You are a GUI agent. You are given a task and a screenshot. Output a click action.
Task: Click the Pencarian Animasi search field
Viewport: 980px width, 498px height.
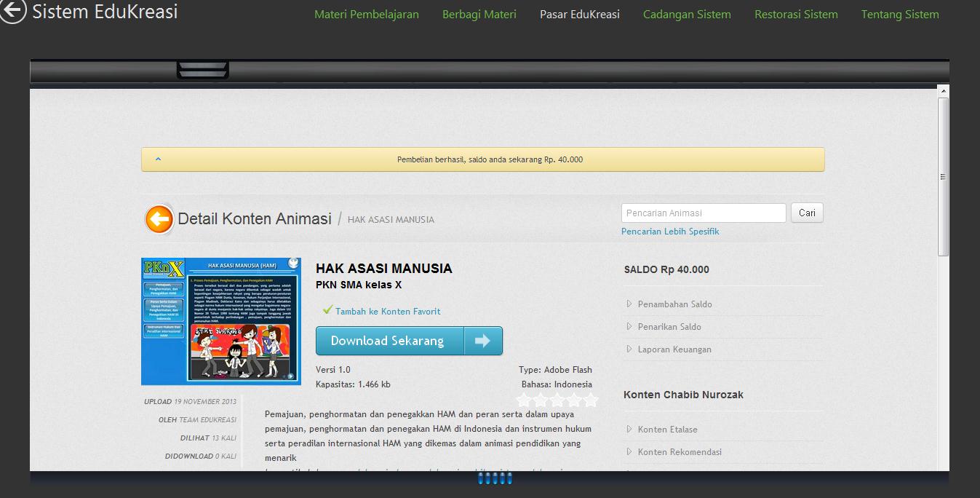point(704,213)
